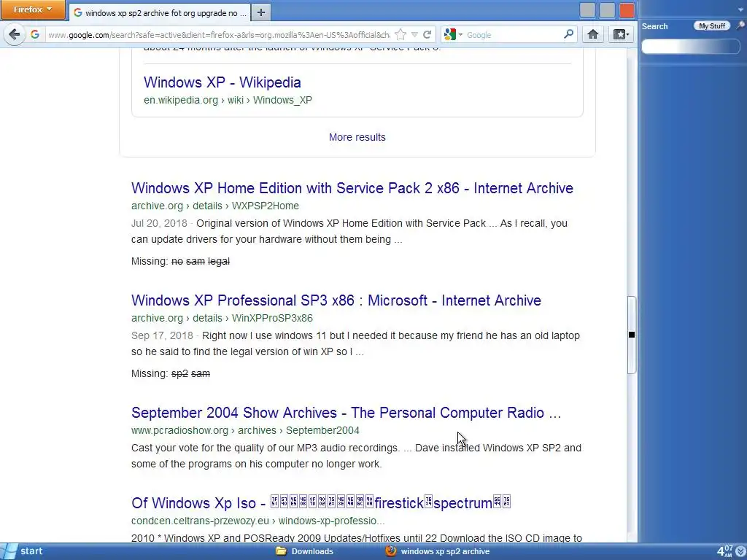Click www.pcradioshow.org breadcrumb URL

(x=245, y=430)
